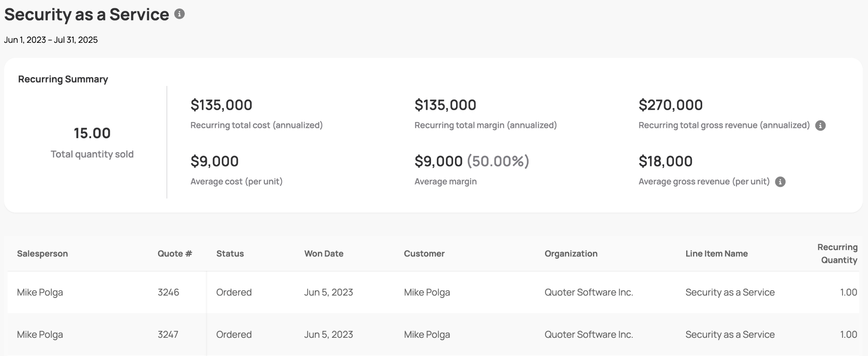Sort table by Salesperson column header
Image resolution: width=868 pixels, height=356 pixels.
(42, 253)
